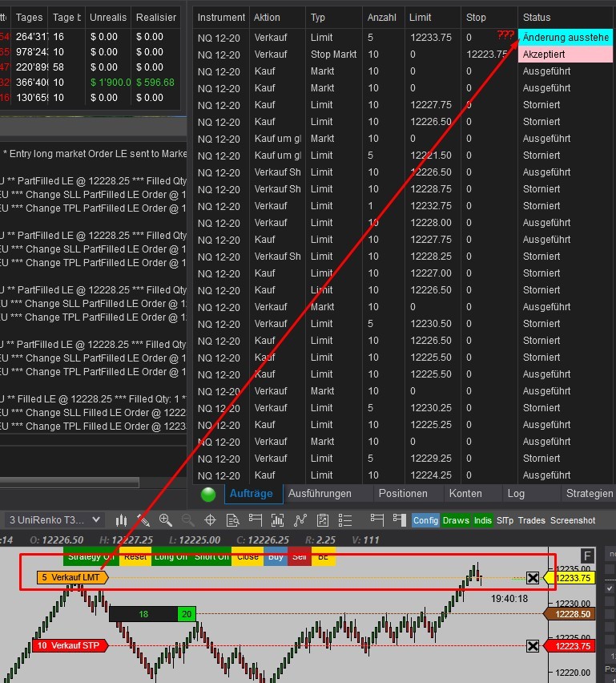Click the red 12223.75 price marker
Viewport: 616px width, 683px height.
[x=570, y=646]
